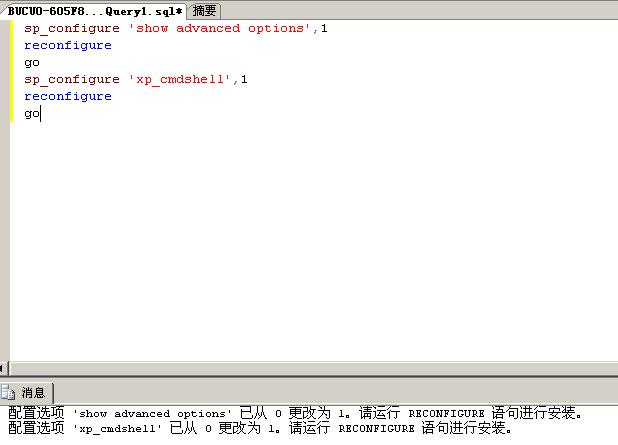Click the horizontal scrollbar left arrow
This screenshot has width=618, height=445.
click(x=2, y=369)
